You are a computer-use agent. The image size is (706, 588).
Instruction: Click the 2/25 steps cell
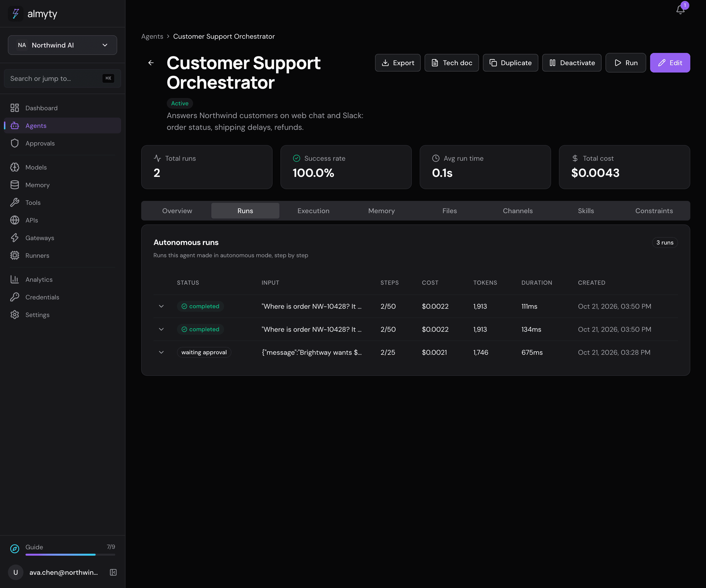(x=388, y=352)
